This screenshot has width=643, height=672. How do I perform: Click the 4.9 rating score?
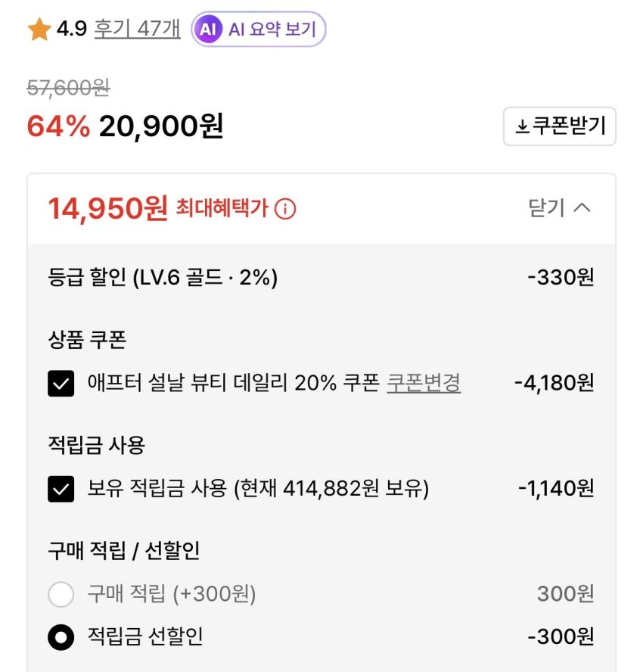(72, 30)
